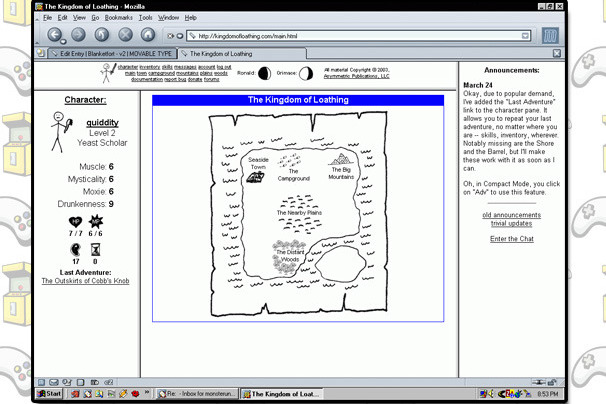The height and width of the screenshot is (404, 606).
Task: Click The Kingdom of Loat... taskbar button
Action: [282, 394]
